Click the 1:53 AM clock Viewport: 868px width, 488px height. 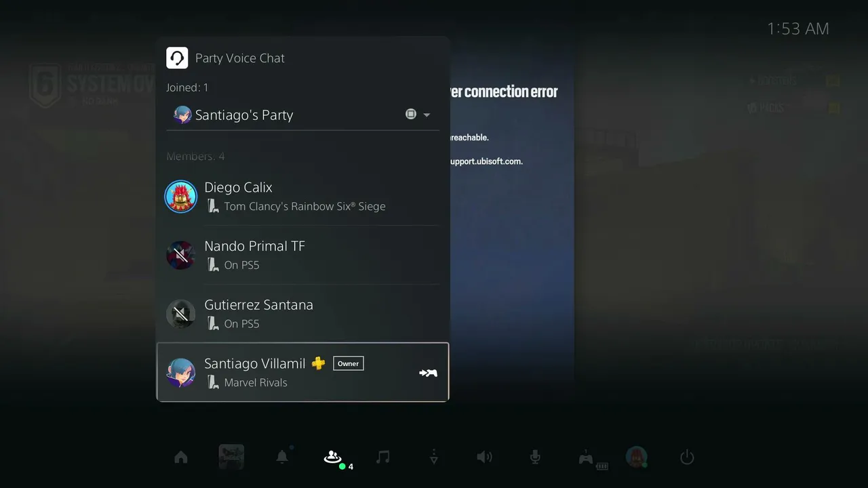(798, 28)
